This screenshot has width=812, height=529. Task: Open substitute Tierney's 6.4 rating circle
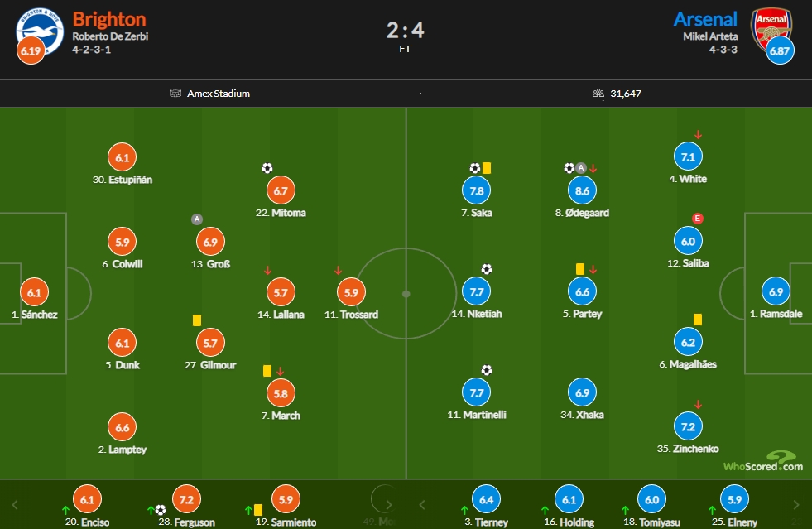[486, 499]
